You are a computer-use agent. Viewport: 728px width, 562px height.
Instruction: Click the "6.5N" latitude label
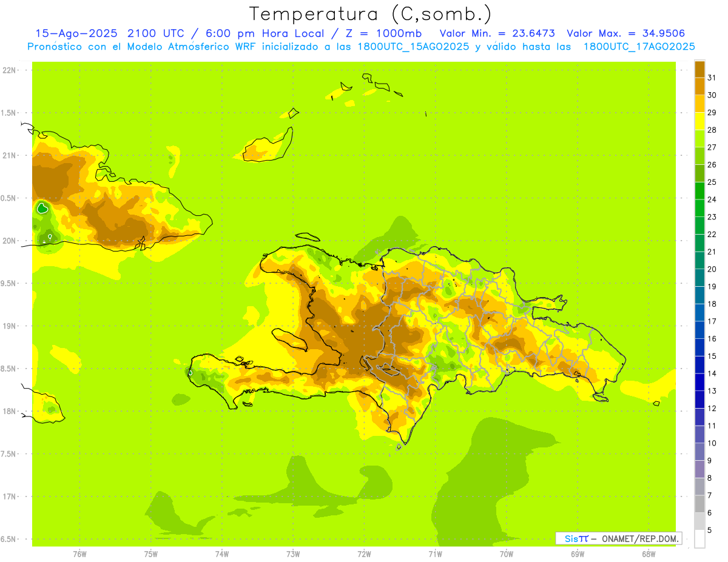click(x=9, y=539)
